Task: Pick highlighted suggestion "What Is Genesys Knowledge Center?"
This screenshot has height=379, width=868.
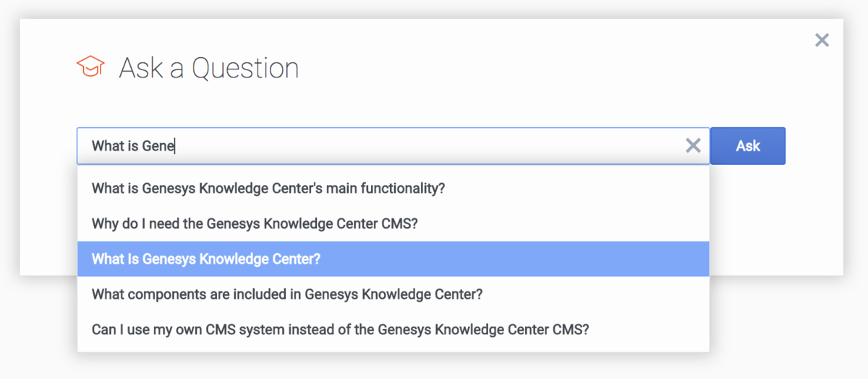Action: point(206,259)
